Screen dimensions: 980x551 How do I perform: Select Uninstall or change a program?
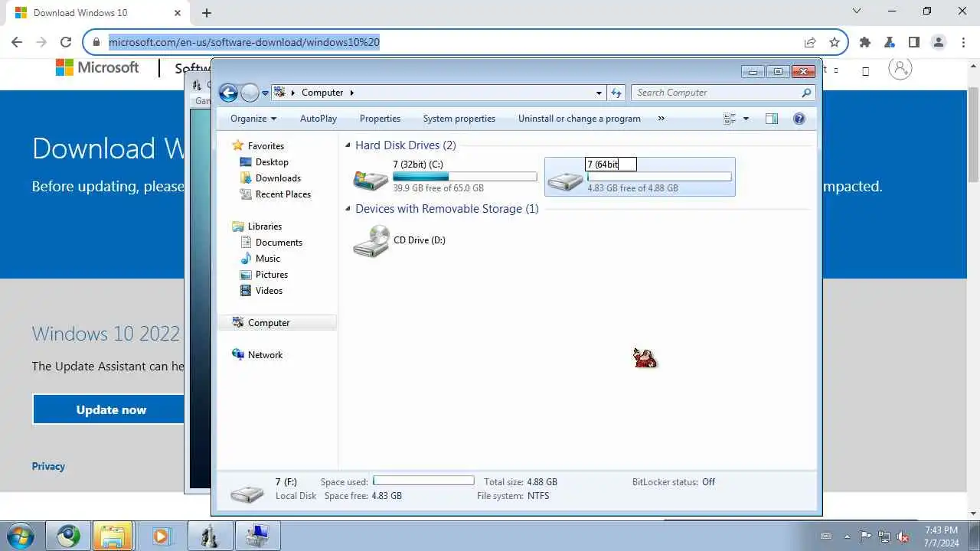pyautogui.click(x=580, y=119)
